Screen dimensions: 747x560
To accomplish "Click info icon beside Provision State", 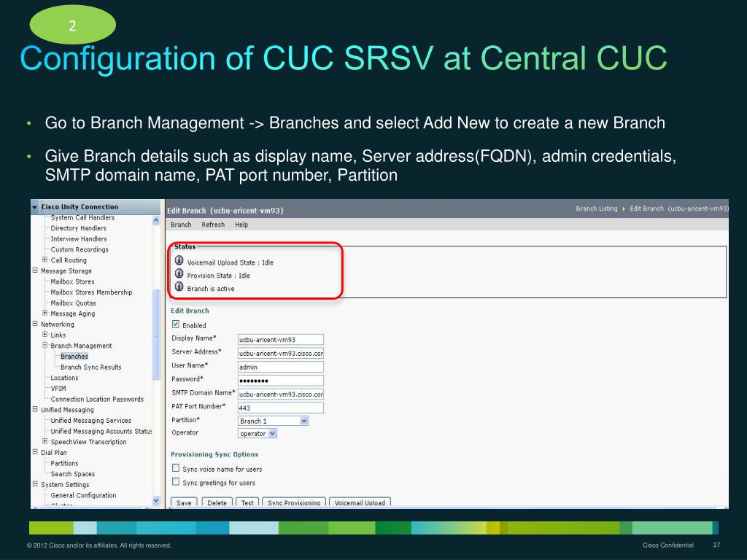I will pyautogui.click(x=179, y=273).
